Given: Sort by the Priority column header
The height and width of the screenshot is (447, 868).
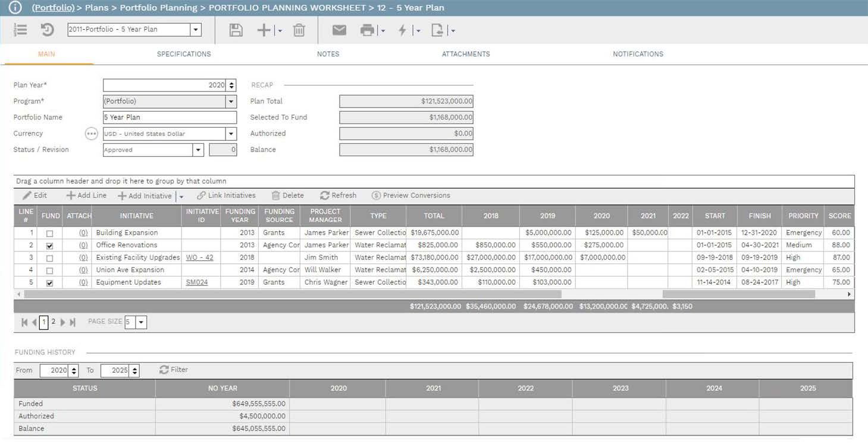Looking at the screenshot, I should tap(803, 216).
